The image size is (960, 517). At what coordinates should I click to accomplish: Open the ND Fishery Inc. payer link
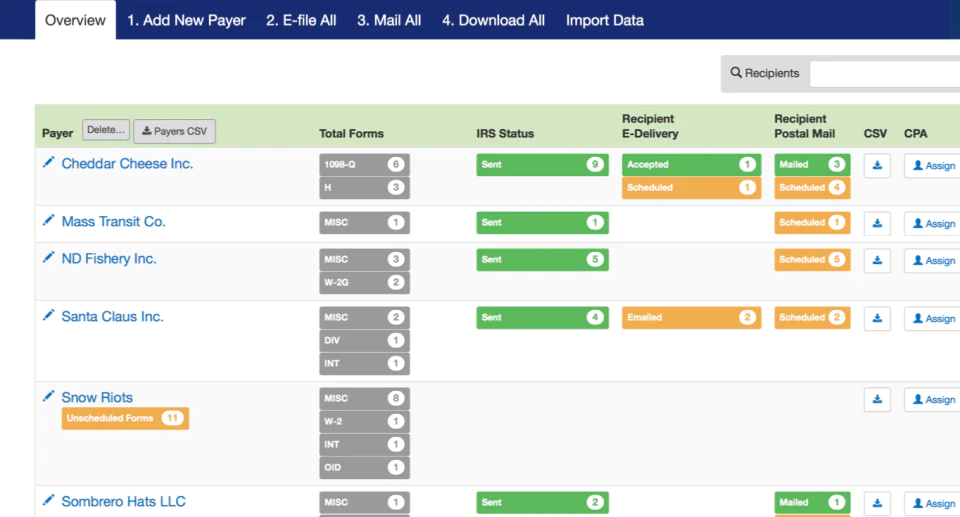pyautogui.click(x=109, y=258)
